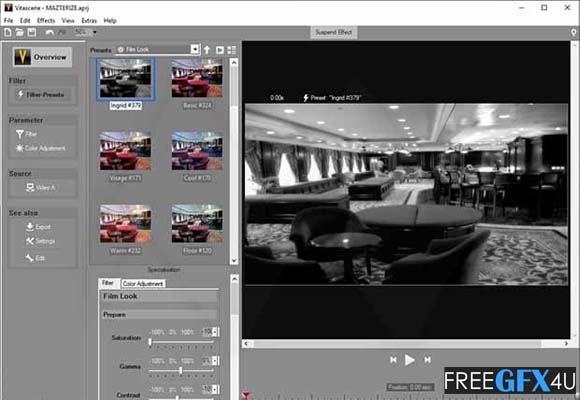The image size is (580, 400).
Task: Click the Open folder icon in toolbar
Action: point(19,33)
